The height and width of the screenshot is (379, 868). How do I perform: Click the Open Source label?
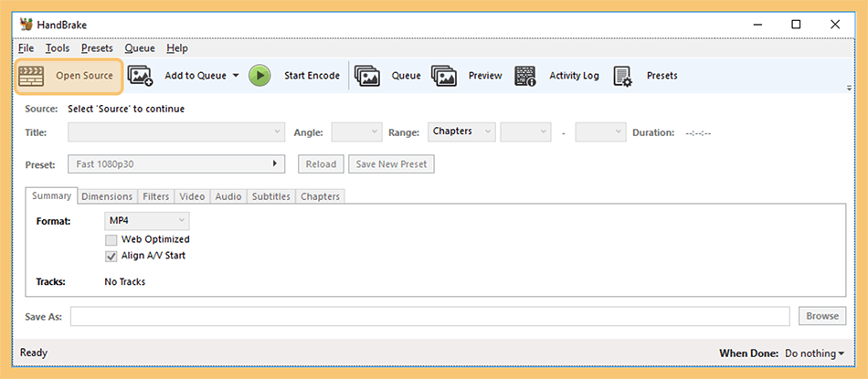pos(84,76)
